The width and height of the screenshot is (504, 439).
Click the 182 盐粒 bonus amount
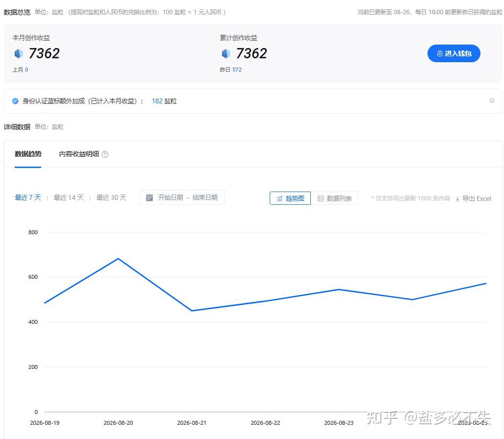164,101
